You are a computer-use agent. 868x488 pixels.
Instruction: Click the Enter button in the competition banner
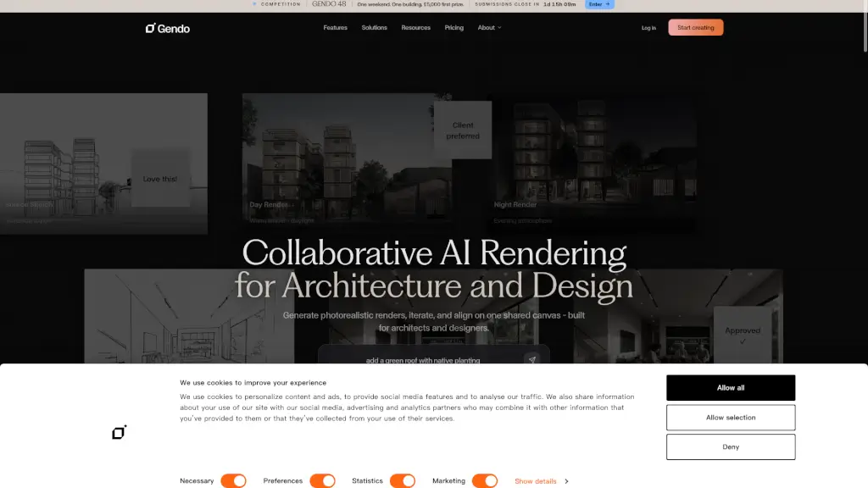599,4
